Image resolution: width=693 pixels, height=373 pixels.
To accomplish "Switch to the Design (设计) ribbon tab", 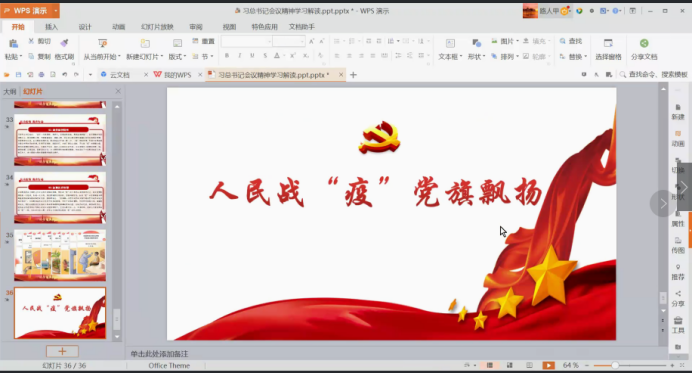I will pos(85,27).
